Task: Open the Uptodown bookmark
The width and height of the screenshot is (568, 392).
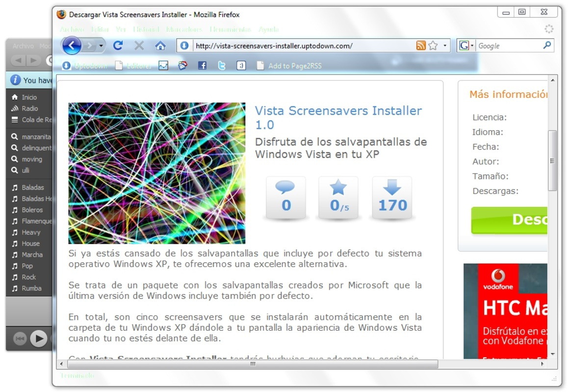Action: click(85, 66)
